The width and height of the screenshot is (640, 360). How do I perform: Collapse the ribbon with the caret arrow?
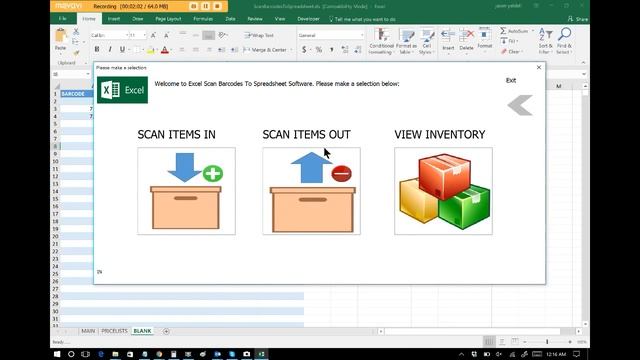(583, 62)
